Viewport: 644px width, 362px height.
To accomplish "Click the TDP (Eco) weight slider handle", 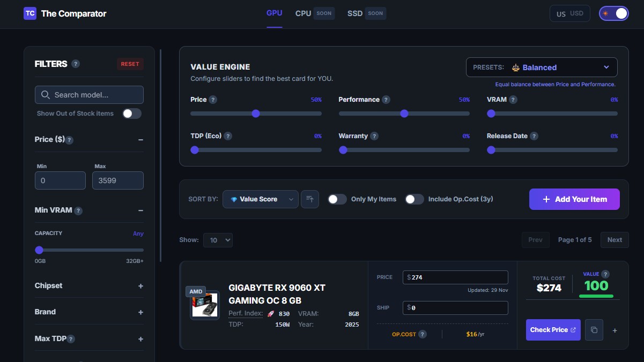I will tap(195, 150).
